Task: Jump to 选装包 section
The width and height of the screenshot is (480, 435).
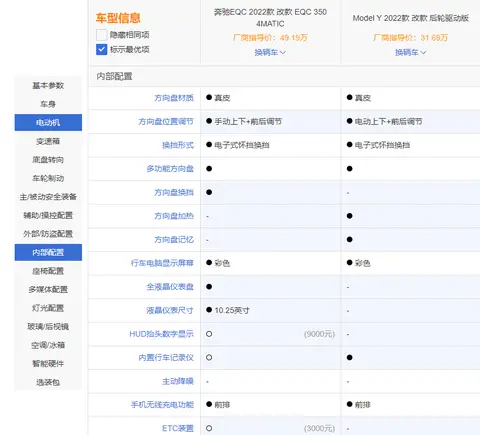Action: [x=48, y=382]
